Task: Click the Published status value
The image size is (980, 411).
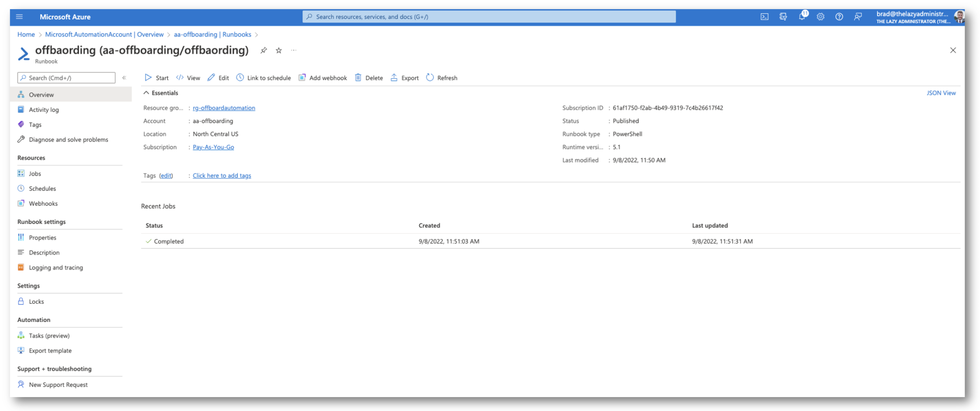Action: coord(625,121)
